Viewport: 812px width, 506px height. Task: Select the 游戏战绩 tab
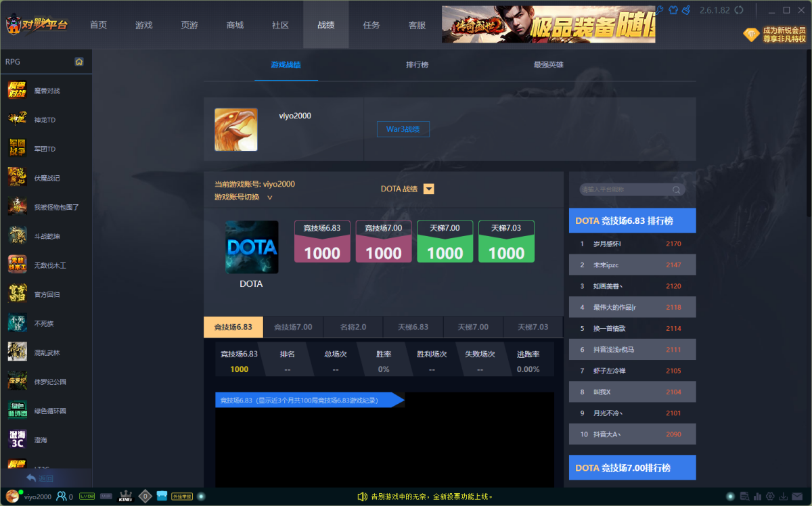point(286,65)
